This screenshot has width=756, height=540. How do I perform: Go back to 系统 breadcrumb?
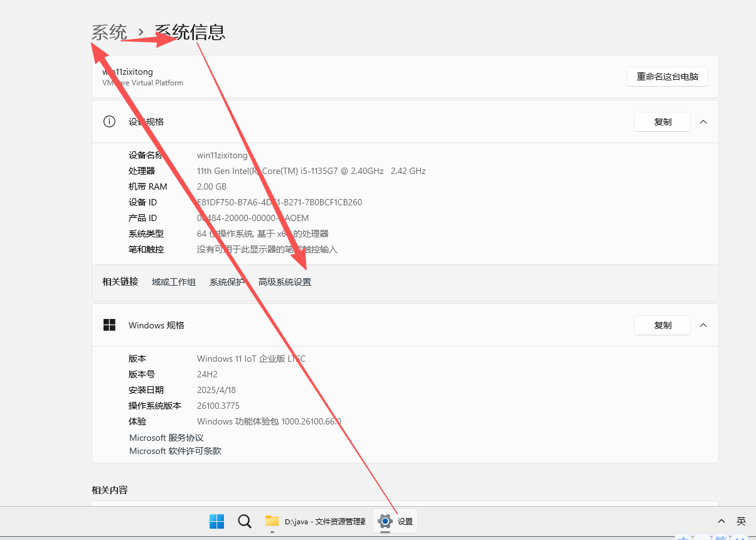pyautogui.click(x=109, y=32)
